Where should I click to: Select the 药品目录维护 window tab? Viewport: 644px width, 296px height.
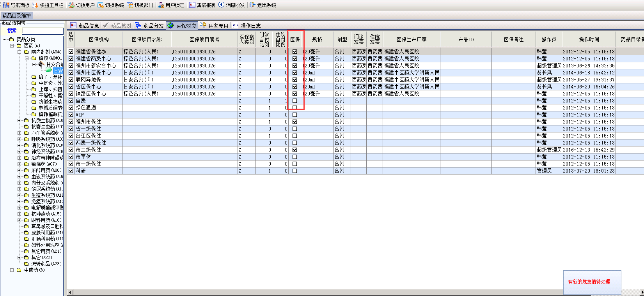tap(16, 16)
